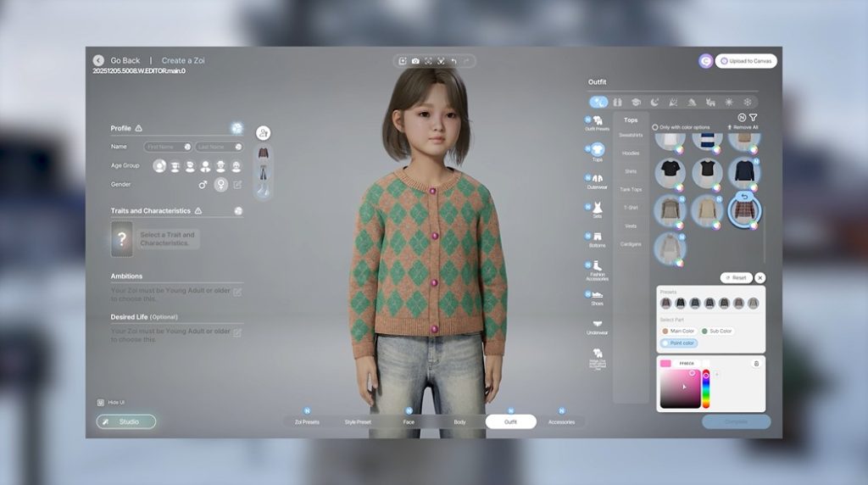868x485 pixels.
Task: Open the Shoes category
Action: [597, 296]
